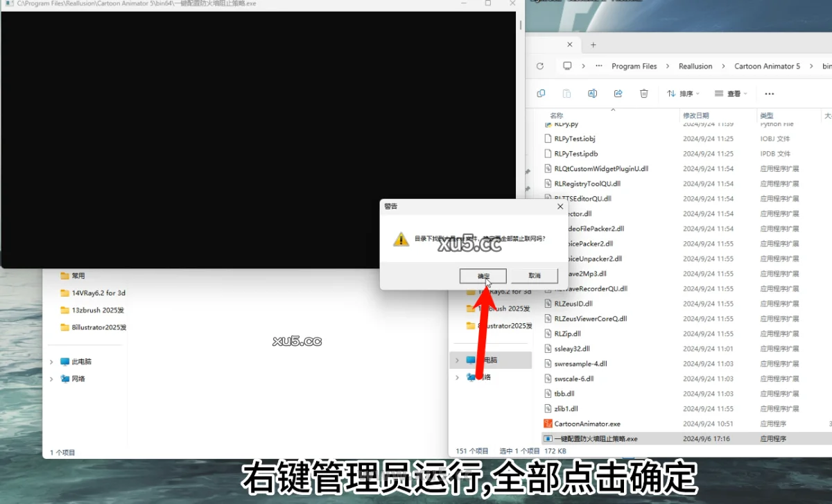The width and height of the screenshot is (832, 504).
Task: Click the Rename icon in Explorer toolbar
Action: click(x=591, y=93)
